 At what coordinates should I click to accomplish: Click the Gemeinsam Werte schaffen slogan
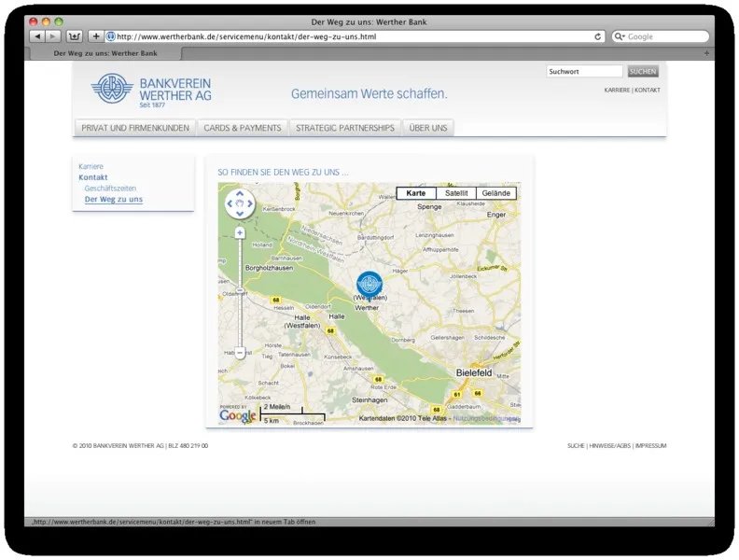(369, 94)
